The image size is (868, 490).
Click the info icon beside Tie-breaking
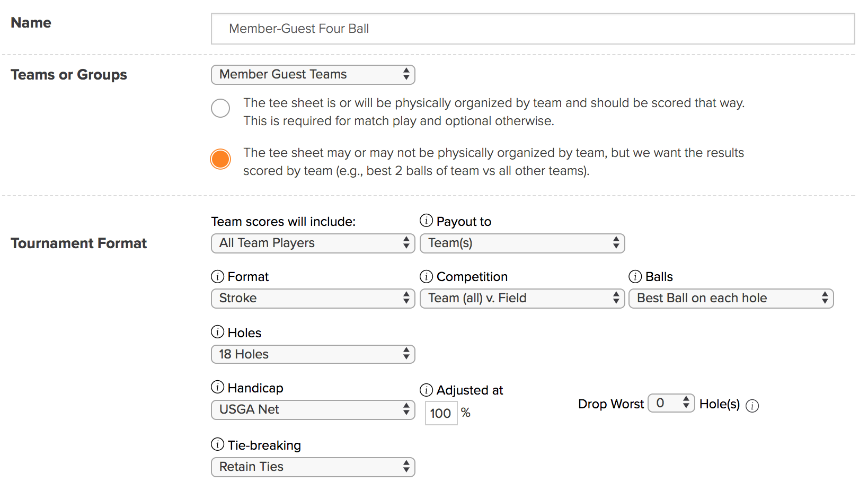coord(217,444)
